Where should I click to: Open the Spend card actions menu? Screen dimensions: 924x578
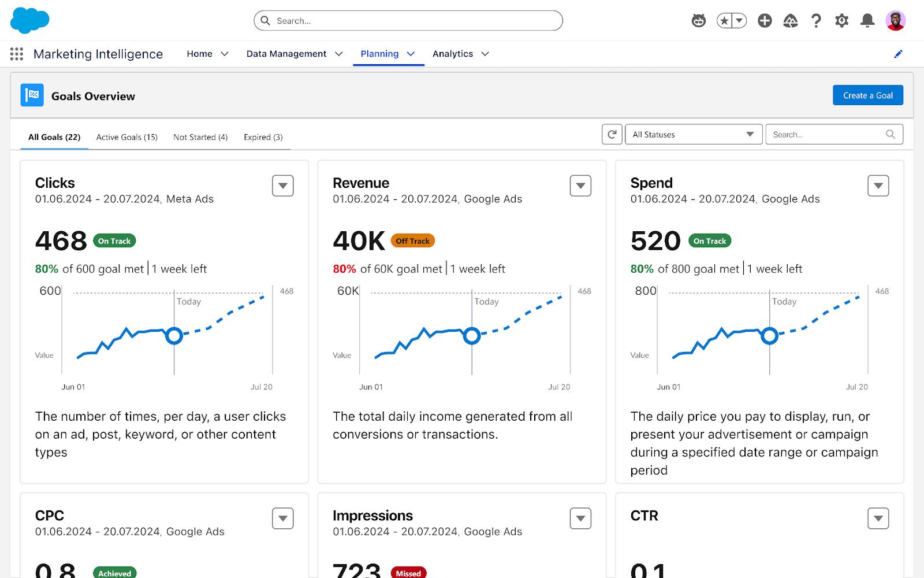pyautogui.click(x=878, y=186)
